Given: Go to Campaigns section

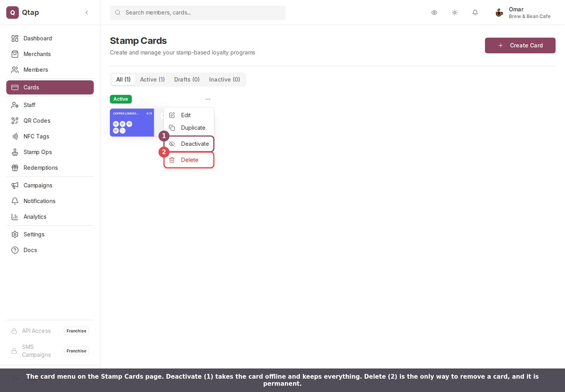Looking at the screenshot, I should pos(50,185).
